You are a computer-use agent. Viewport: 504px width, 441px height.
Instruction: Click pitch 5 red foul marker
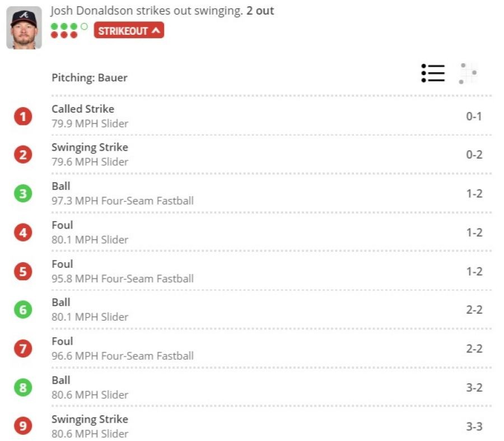tap(23, 272)
